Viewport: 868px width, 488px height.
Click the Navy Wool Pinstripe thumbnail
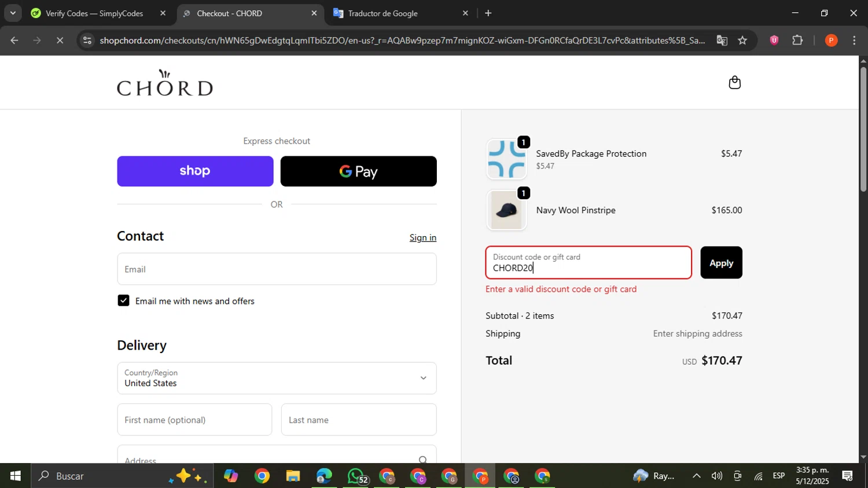tap(507, 210)
